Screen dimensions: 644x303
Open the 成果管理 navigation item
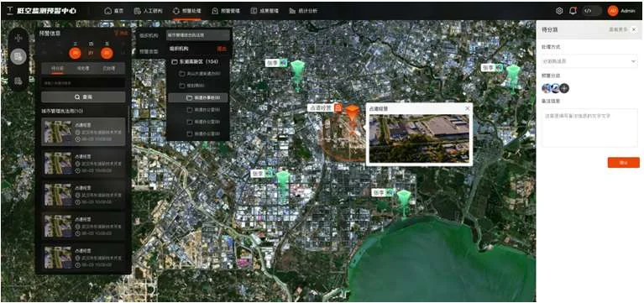[x=264, y=11]
